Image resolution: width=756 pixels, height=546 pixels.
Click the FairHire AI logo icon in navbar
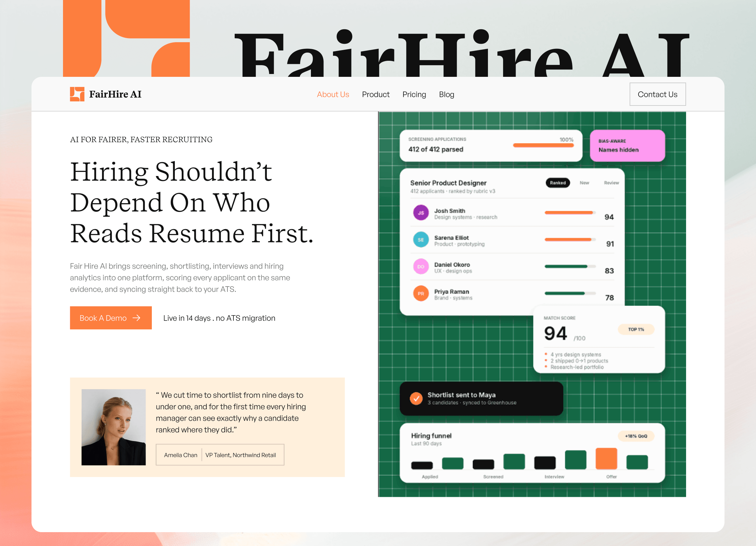point(77,94)
